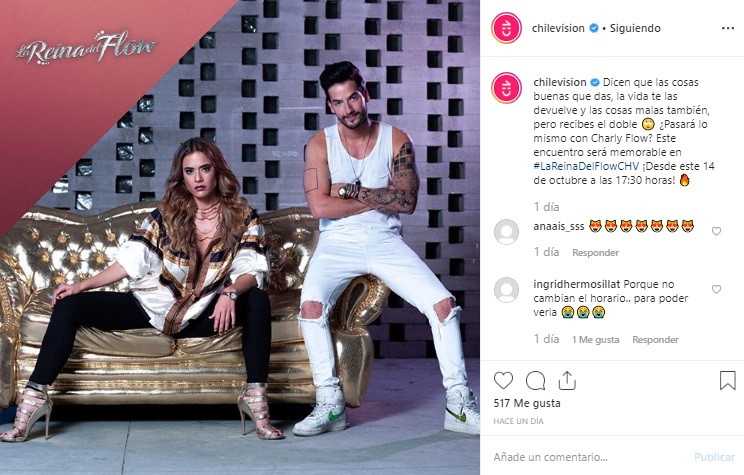This screenshot has height=475, width=744.
Task: Like ingridhermosillat's comment with the small heart
Action: [716, 289]
